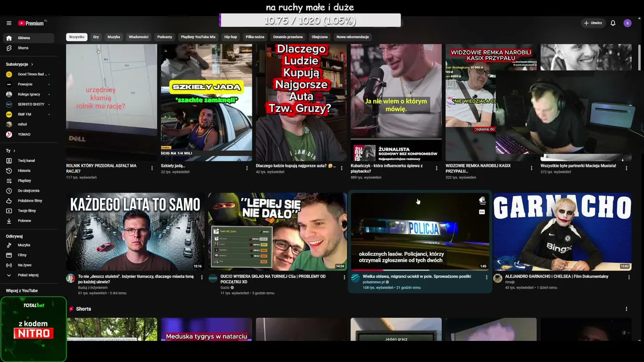
Task: Open options for GUCIO WYBIERA SKŁAD video
Action: pyautogui.click(x=345, y=277)
